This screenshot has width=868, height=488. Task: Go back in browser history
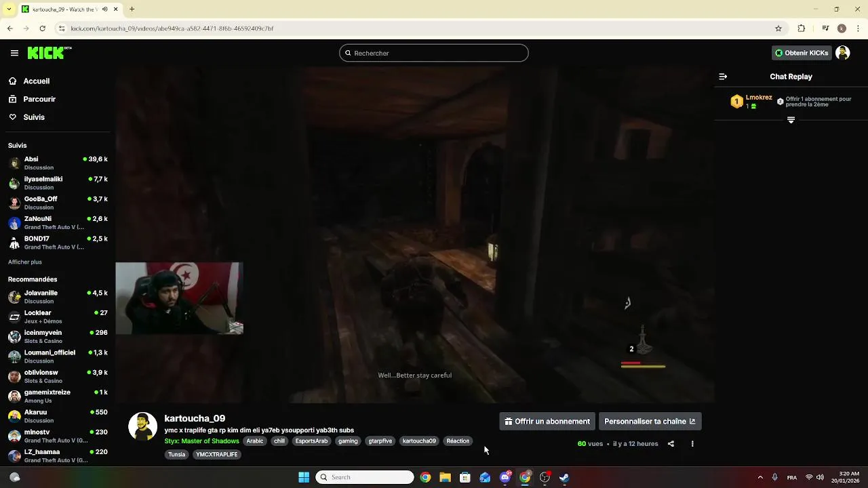(9, 28)
